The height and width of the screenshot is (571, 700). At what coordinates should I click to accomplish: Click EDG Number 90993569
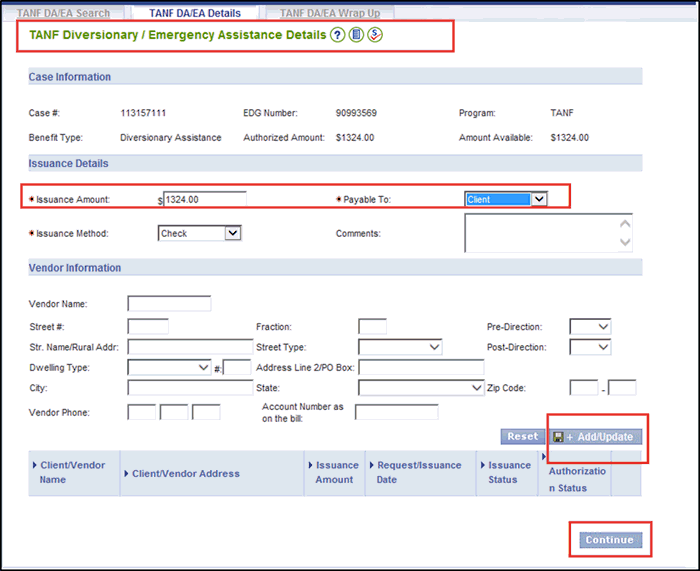(x=356, y=113)
